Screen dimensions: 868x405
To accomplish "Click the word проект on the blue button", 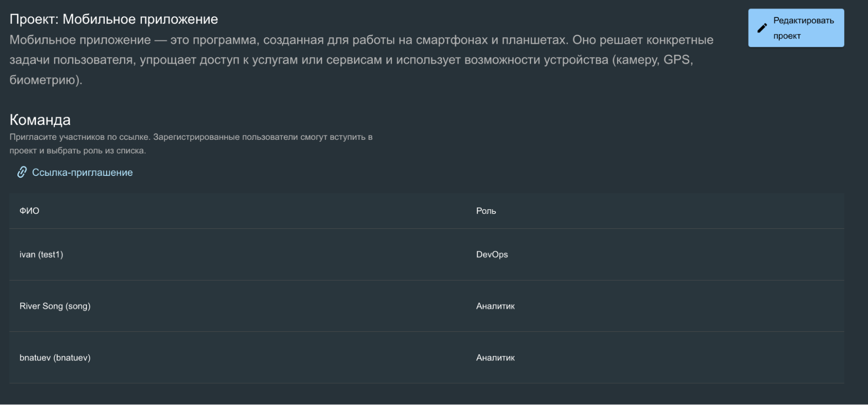I will tap(787, 36).
